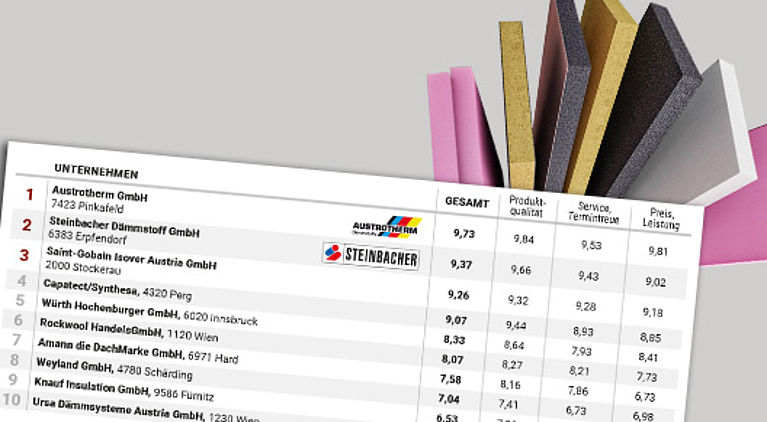Viewport: 767px width, 422px height.
Task: Click product quality value 8,16
Action: click(510, 384)
